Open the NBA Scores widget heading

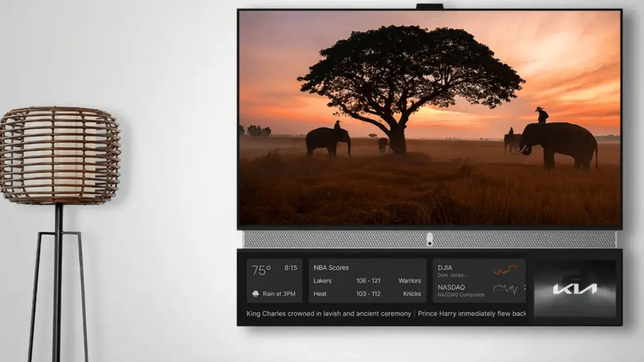331,268
